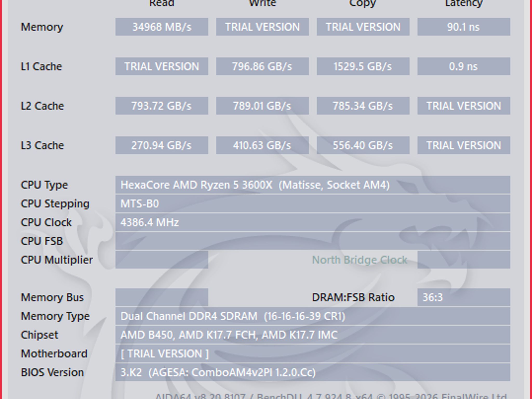Click CPU Clock value 4386.4 MHz
This screenshot has height=399, width=532.
313,222
